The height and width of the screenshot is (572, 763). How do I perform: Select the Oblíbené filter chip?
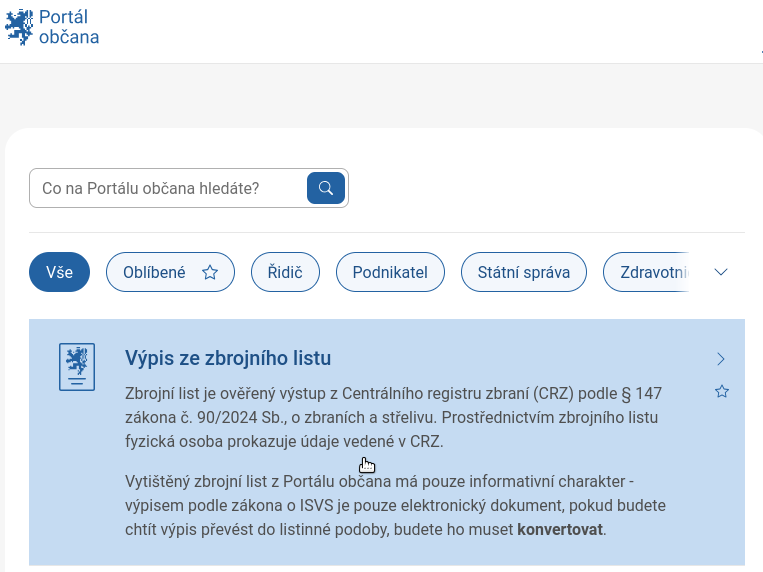tap(155, 272)
